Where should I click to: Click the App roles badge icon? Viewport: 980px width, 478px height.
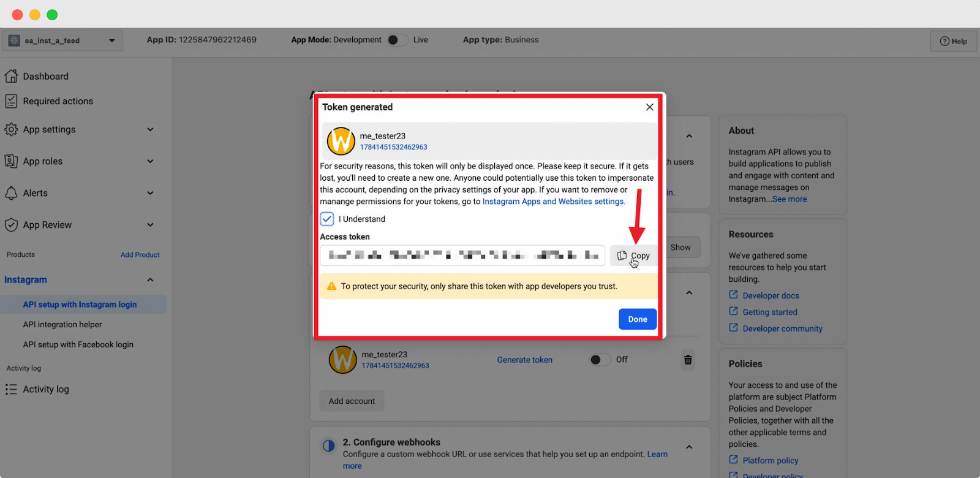[x=11, y=161]
